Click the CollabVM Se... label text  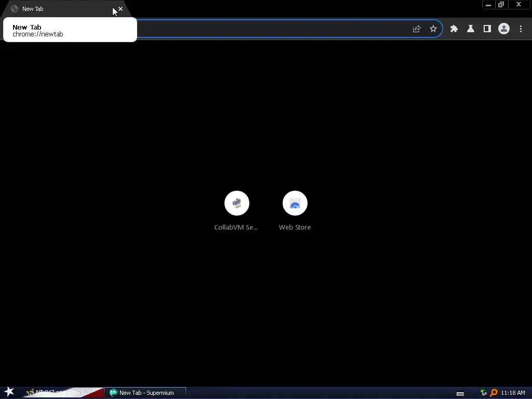point(236,228)
